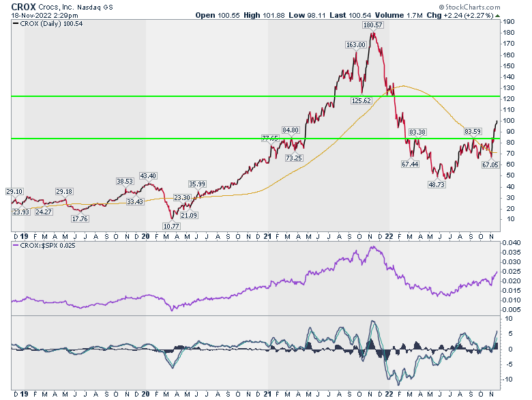The height and width of the screenshot is (400, 532).
Task: Click the CROX ticker symbol in header
Action: pos(23,7)
